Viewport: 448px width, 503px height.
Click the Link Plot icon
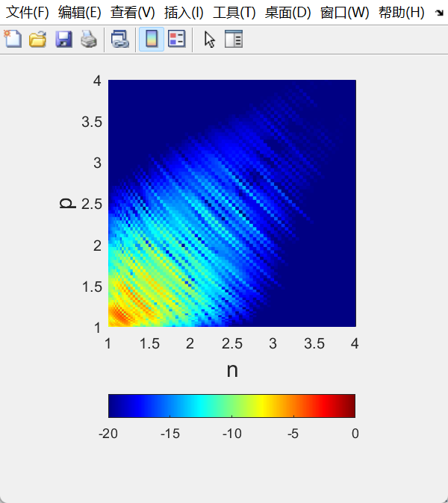(120, 39)
